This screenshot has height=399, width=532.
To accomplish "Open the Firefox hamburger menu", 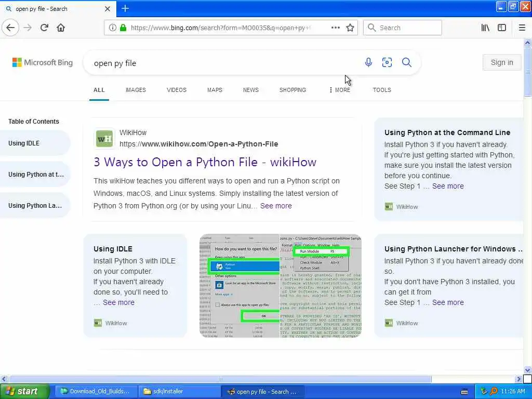I will [x=522, y=28].
